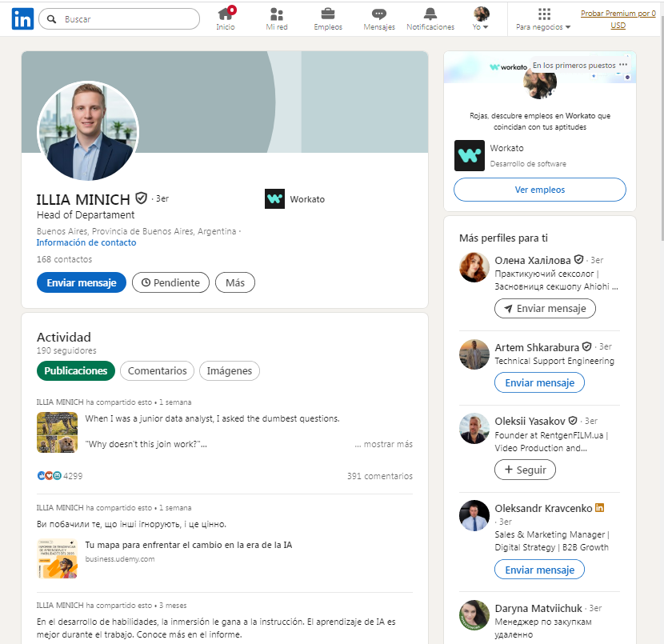Expand post with mostrar más
The image size is (664, 644).
coord(384,444)
